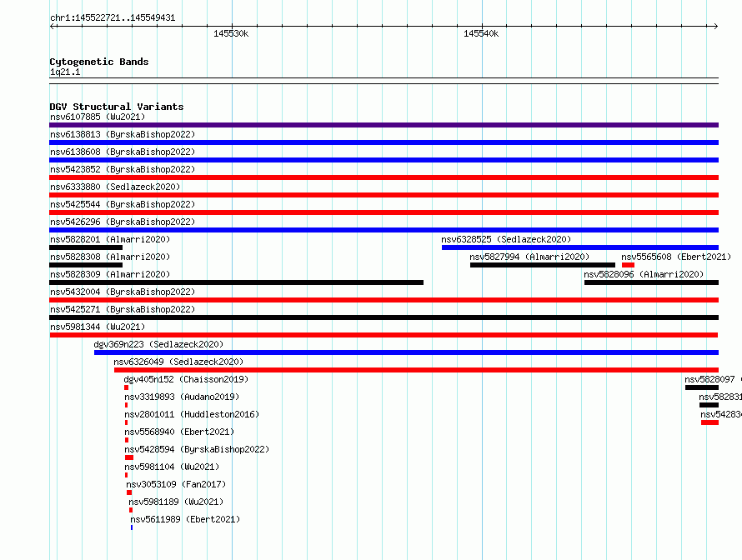Screen dimensions: 742x560
Task: Click the nsv6138813 (ByrskaBishop2022) label
Action: tap(123, 134)
